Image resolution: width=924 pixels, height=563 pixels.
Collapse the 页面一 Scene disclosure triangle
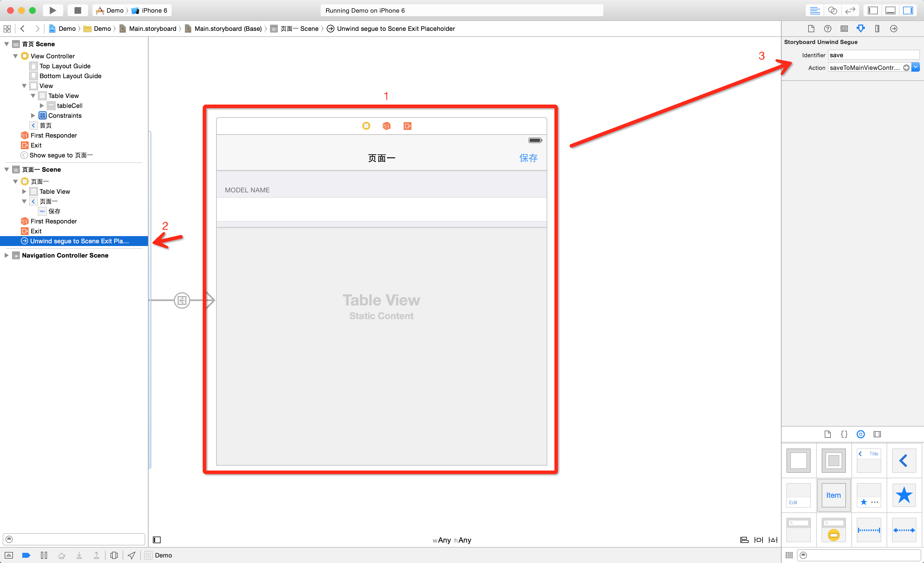click(6, 169)
